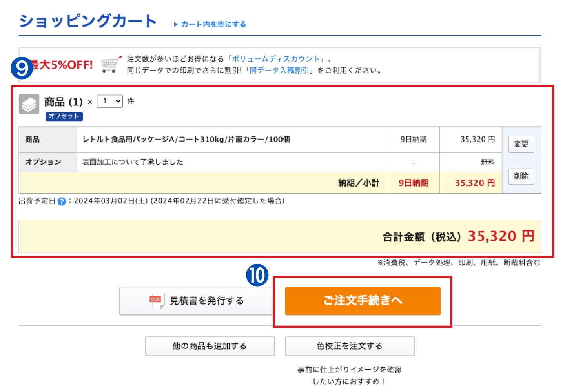Click the shopping cart discount icon
Image resolution: width=565 pixels, height=392 pixels.
(111, 64)
